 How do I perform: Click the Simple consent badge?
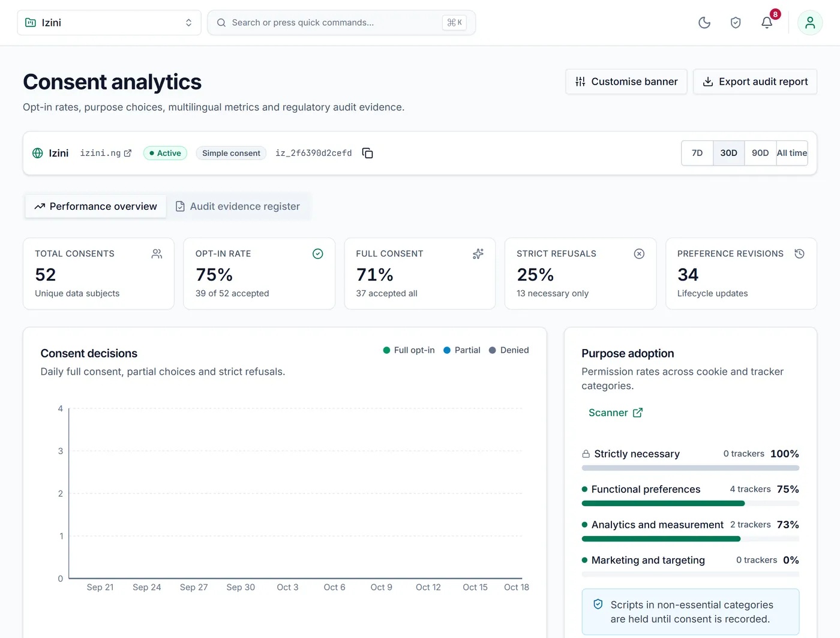click(231, 153)
